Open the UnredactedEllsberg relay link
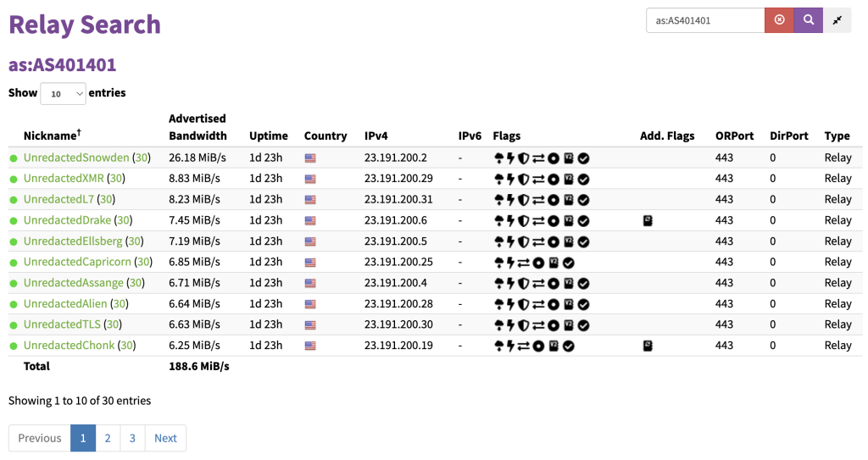This screenshot has width=868, height=460. tap(73, 241)
